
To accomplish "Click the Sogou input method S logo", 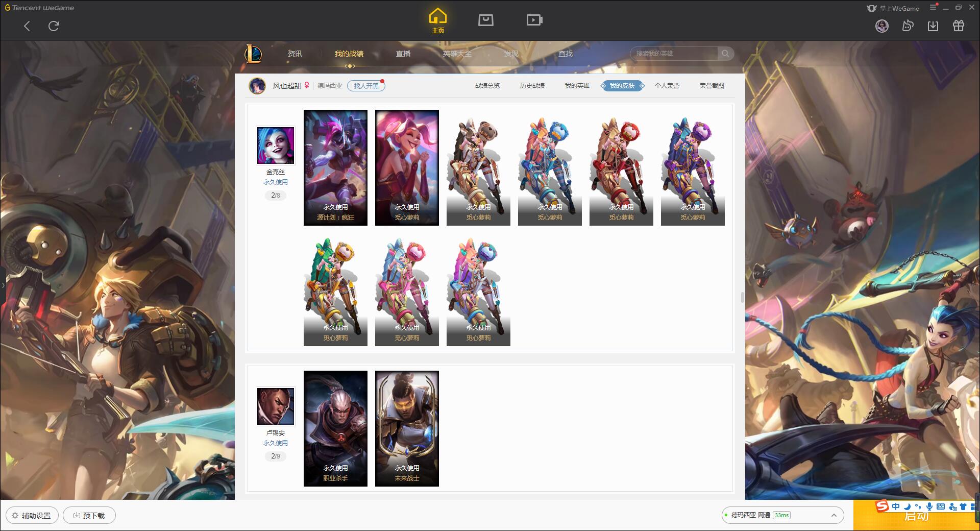I will tap(883, 506).
